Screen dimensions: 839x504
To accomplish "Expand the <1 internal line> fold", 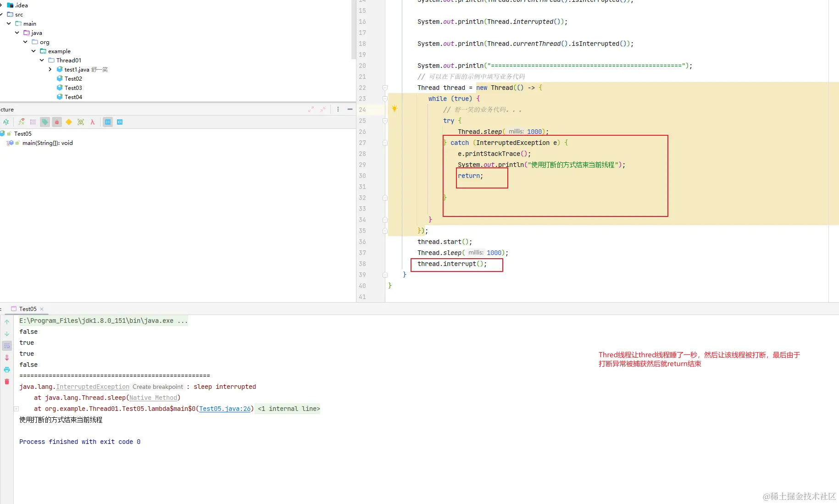I will pos(289,409).
